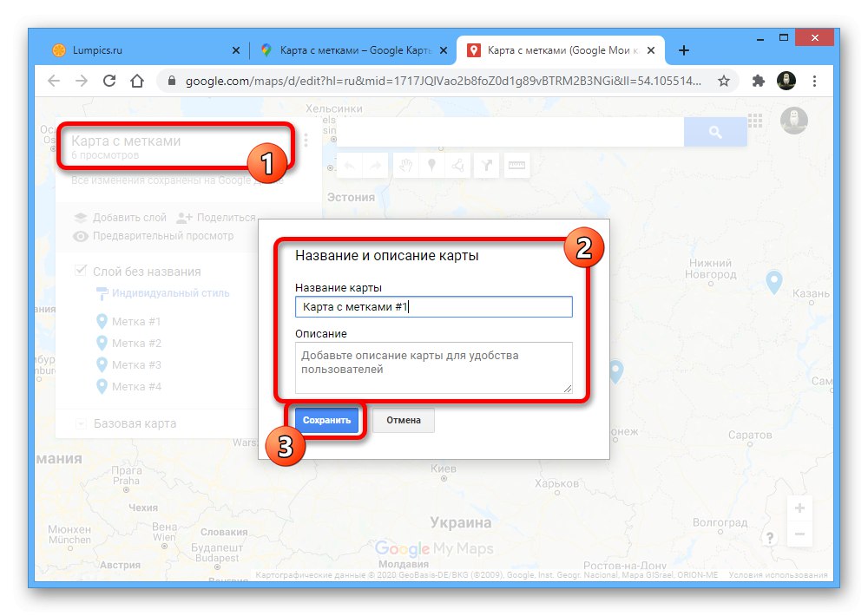Toggle the bookmark star in the address bar
The image size is (868, 616).
(x=724, y=79)
